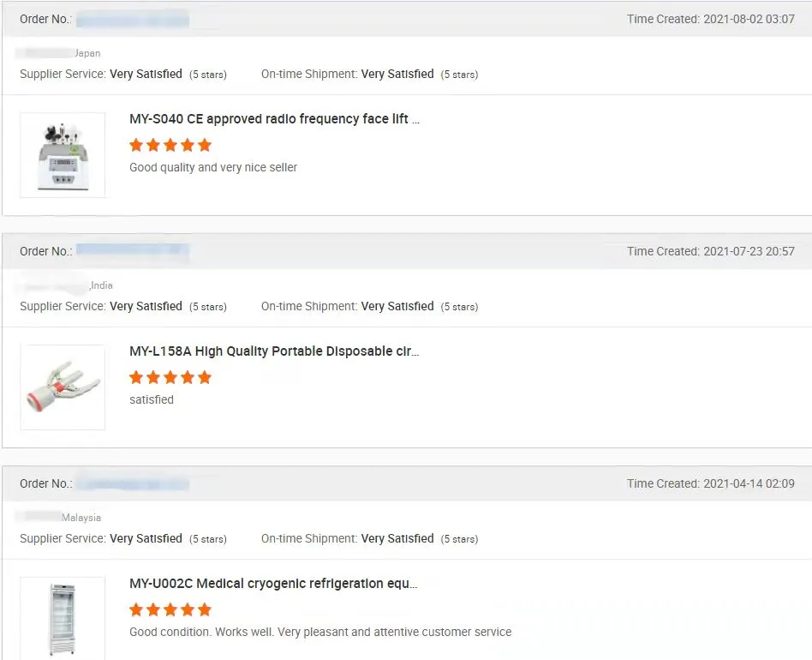Viewport: 812px width, 660px height.
Task: Click the MY-S040 device thumbnail image
Action: coord(63,154)
